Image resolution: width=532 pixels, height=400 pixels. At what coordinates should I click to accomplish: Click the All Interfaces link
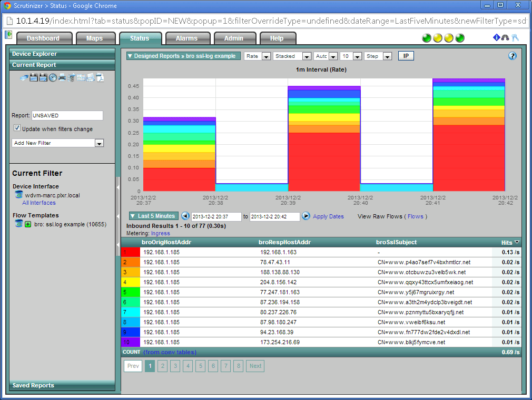point(38,203)
